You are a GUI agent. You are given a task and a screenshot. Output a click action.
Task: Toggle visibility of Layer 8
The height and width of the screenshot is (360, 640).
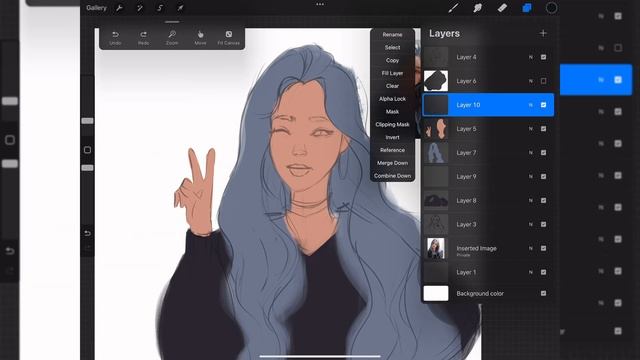click(543, 200)
